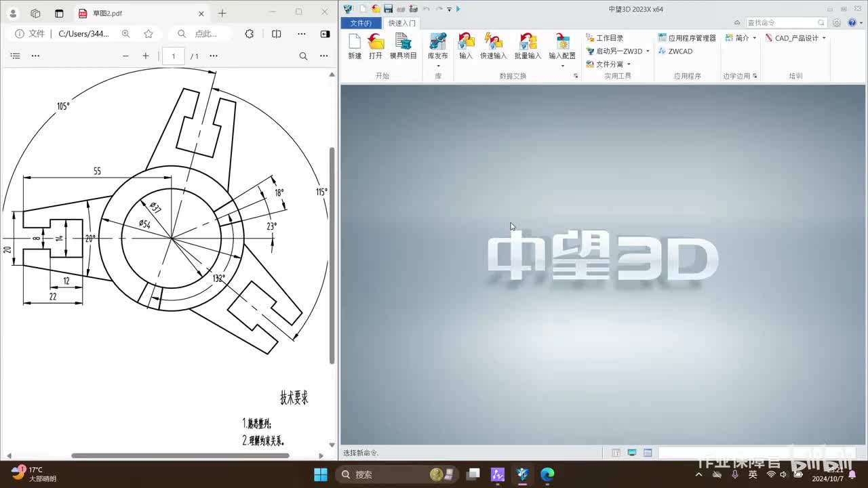The image size is (868, 488).
Task: Click address-bar zoom magnifier icon
Action: coord(125,34)
